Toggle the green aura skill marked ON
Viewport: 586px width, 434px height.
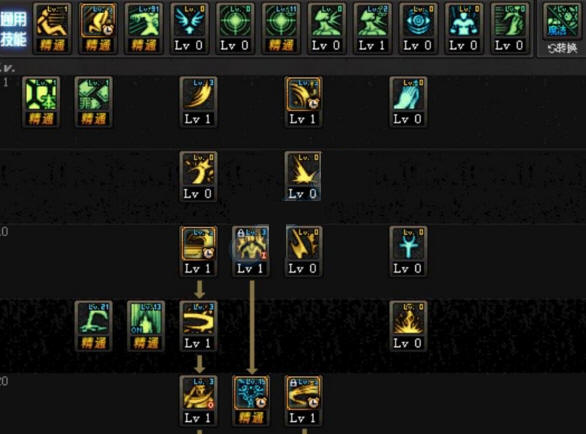[x=146, y=326]
